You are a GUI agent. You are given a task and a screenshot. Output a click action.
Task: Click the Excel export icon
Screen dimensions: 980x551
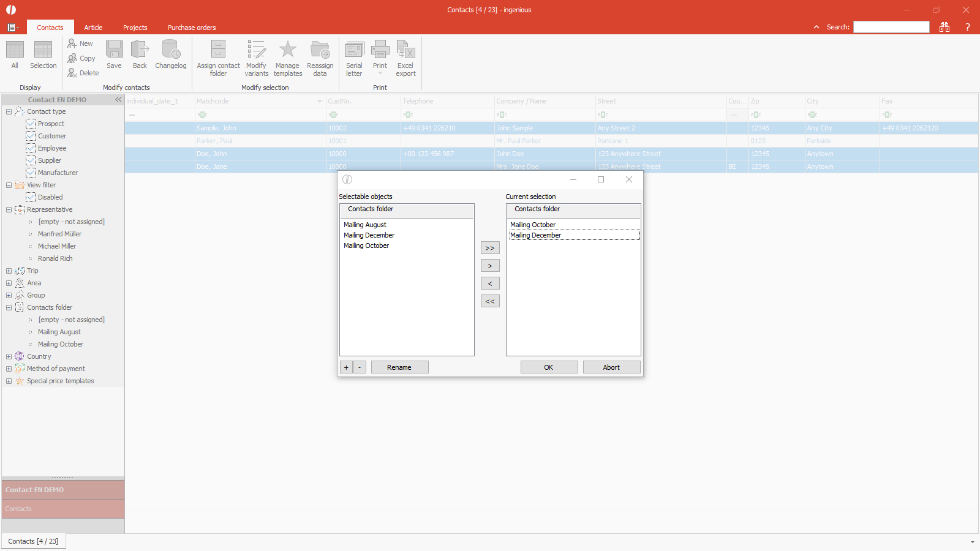(405, 50)
